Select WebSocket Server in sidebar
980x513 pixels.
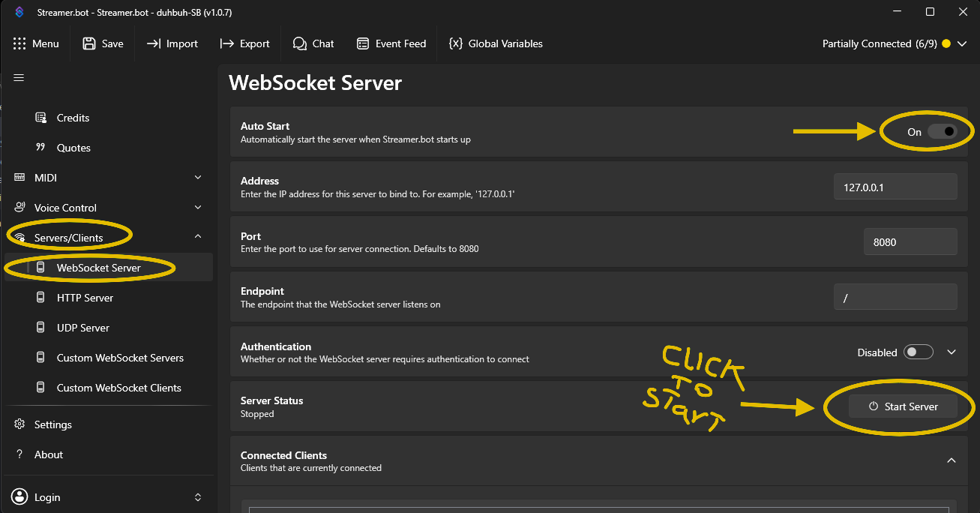tap(109, 268)
